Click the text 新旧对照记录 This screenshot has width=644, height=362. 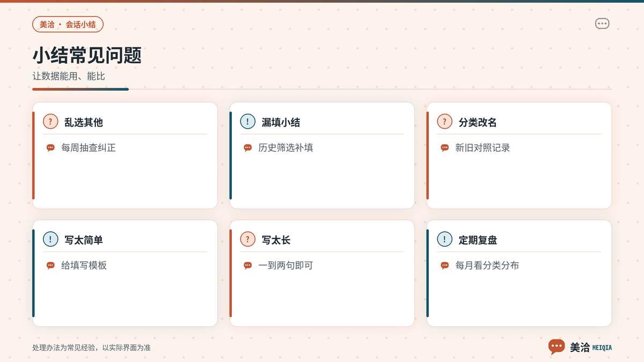[482, 148]
